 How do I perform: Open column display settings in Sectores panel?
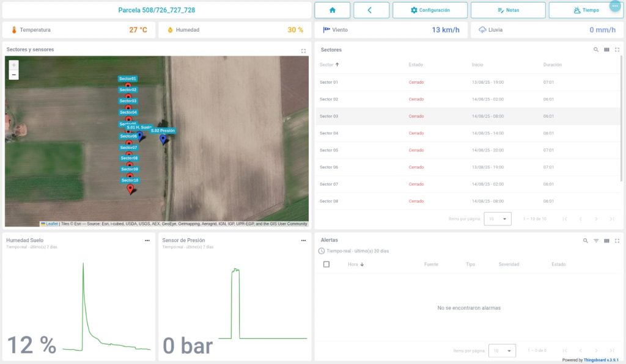[606, 50]
